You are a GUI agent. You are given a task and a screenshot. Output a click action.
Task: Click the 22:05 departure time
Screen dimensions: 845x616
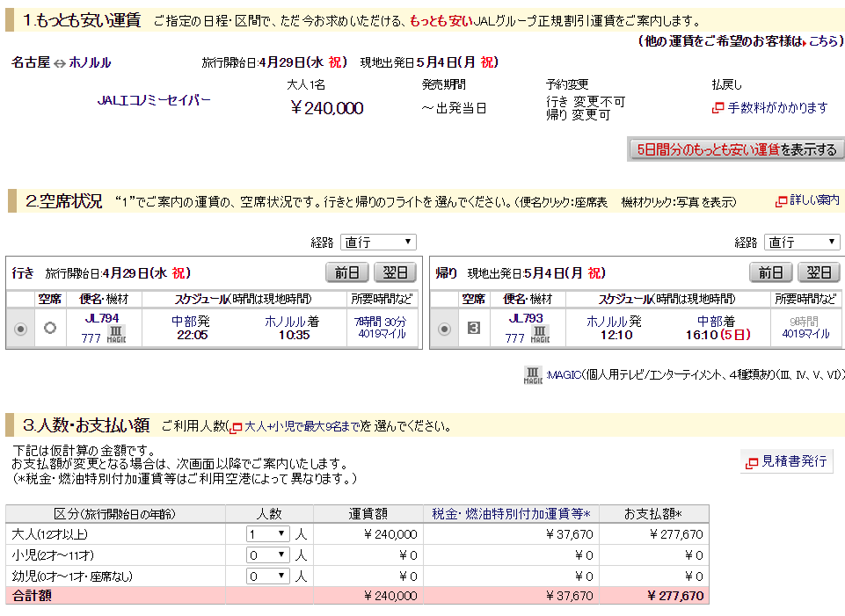(x=193, y=335)
